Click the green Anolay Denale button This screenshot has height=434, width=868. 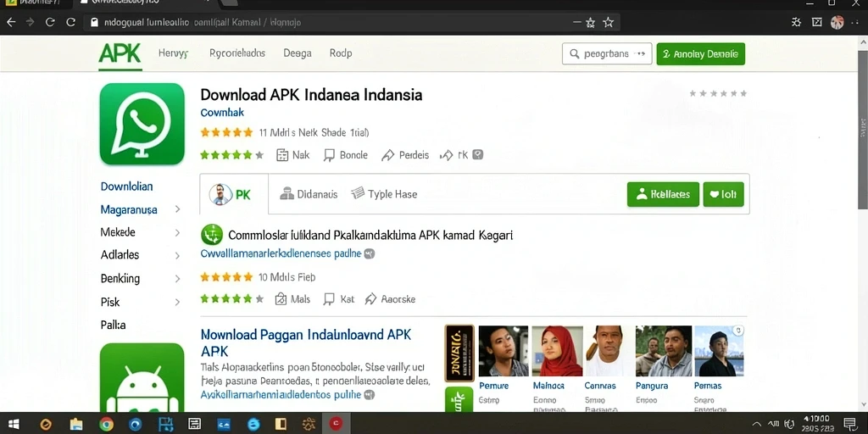tap(701, 54)
